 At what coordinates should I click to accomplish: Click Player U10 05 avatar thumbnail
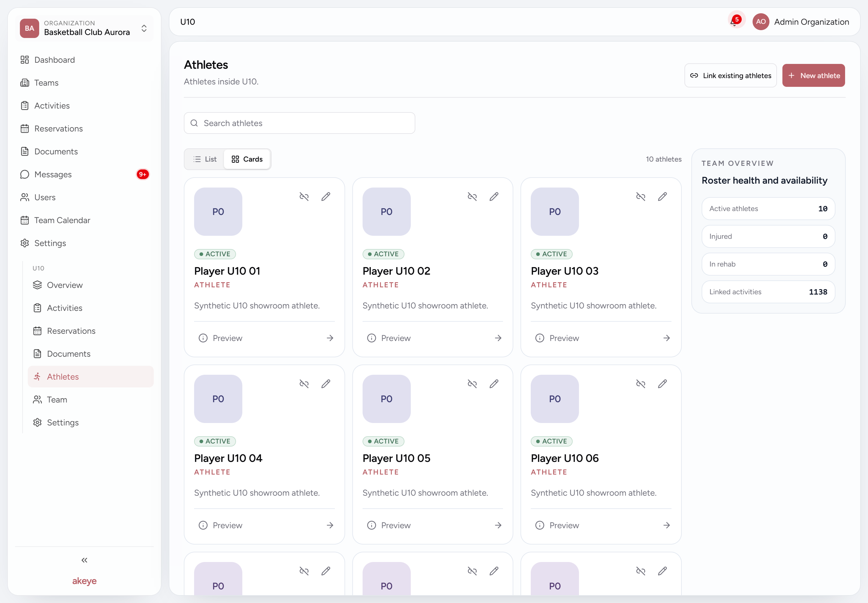point(386,399)
